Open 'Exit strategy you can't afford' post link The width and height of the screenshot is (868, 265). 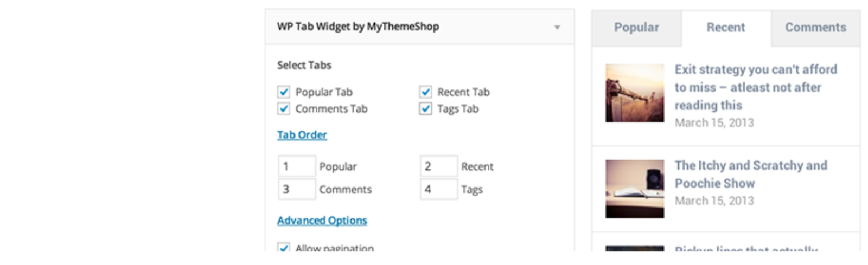[756, 87]
